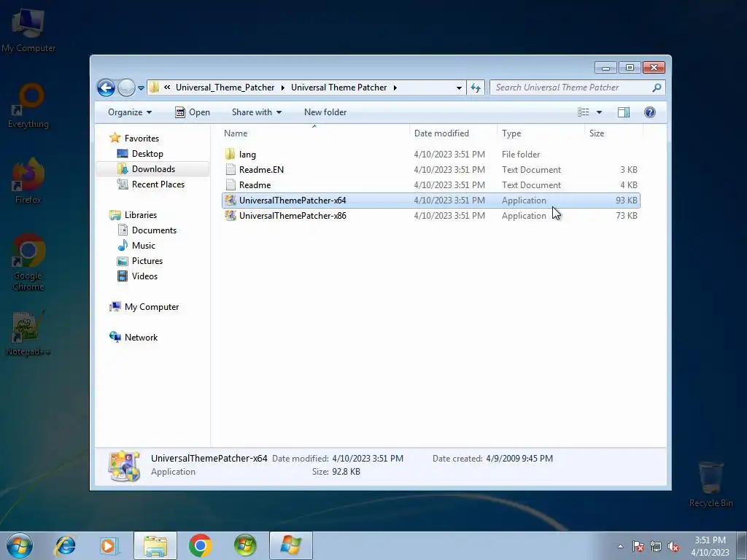
Task: Click the green Windows orb taskbar icon
Action: (x=245, y=545)
